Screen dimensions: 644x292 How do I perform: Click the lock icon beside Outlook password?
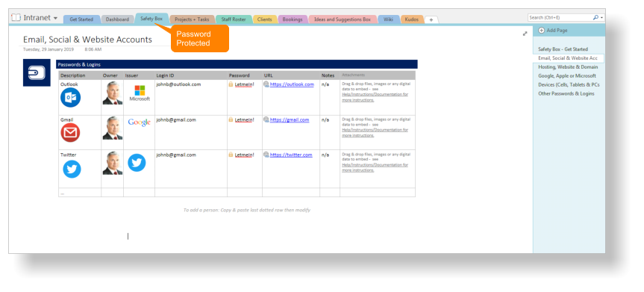pos(231,84)
